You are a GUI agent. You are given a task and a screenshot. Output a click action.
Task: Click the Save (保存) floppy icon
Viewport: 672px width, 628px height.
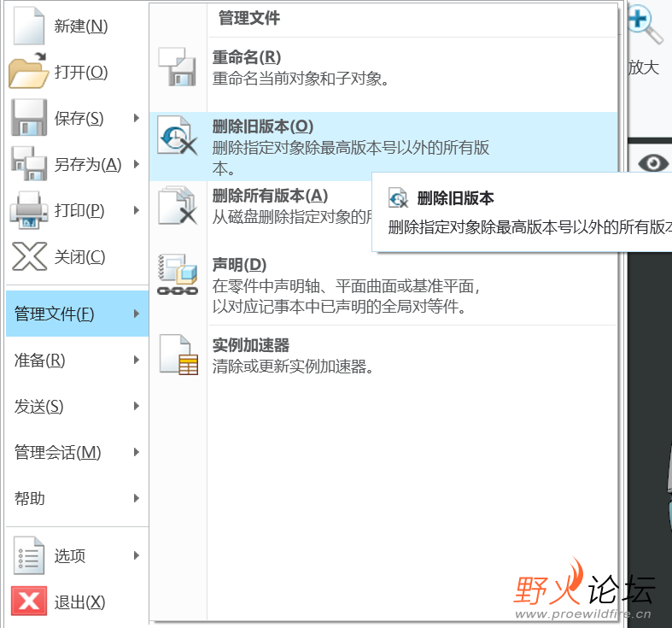(x=29, y=118)
